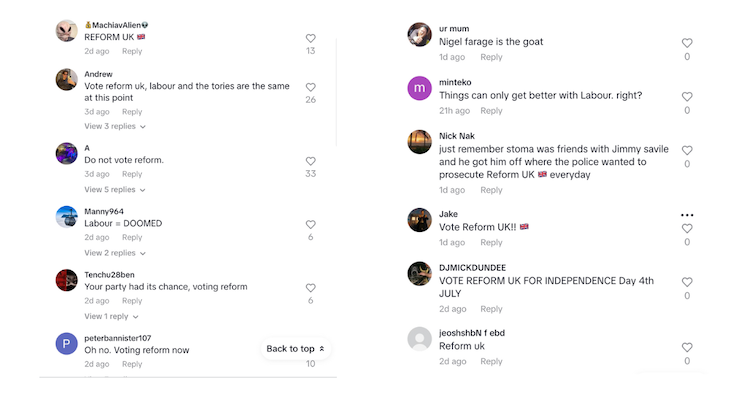The width and height of the screenshot is (750, 394).
Task: Open minteko's purple "m" avatar
Action: pyautogui.click(x=419, y=88)
